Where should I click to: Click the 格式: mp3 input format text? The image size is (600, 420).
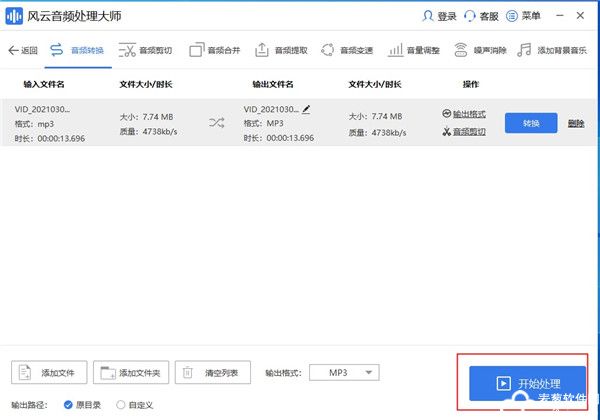click(34, 124)
